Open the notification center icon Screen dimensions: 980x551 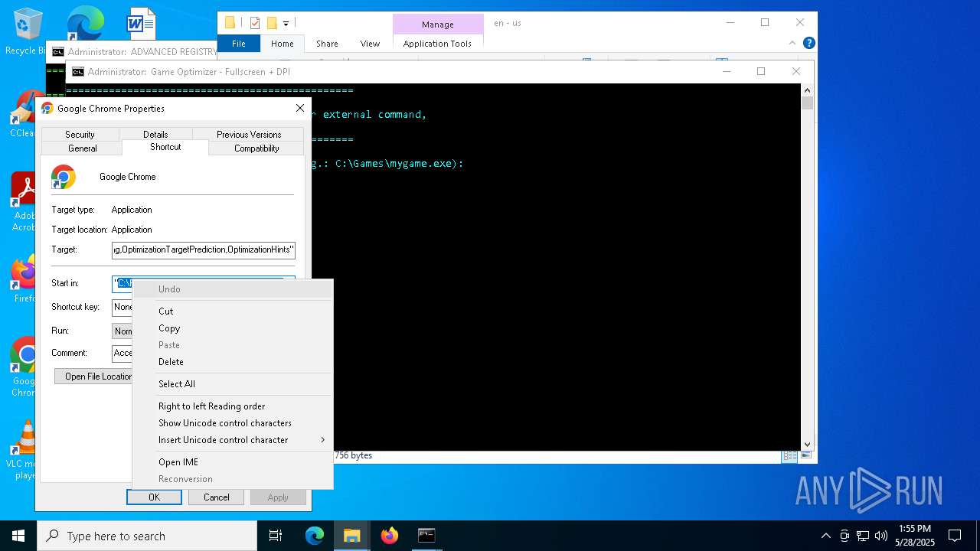click(x=955, y=536)
